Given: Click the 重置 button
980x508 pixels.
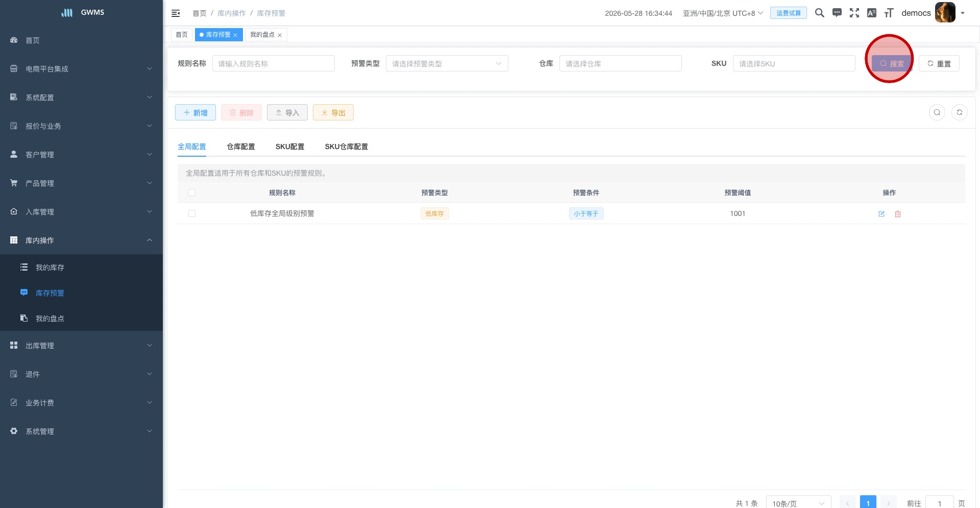Looking at the screenshot, I should (939, 63).
